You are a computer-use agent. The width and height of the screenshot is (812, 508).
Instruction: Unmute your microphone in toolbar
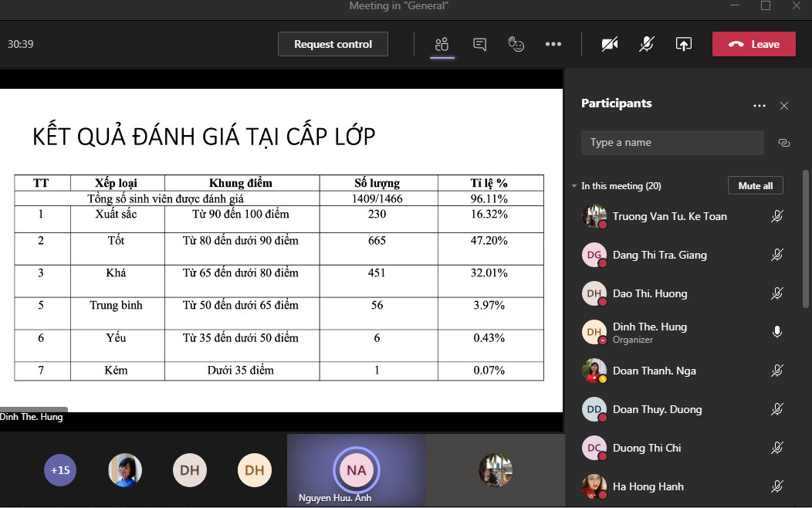pos(647,44)
